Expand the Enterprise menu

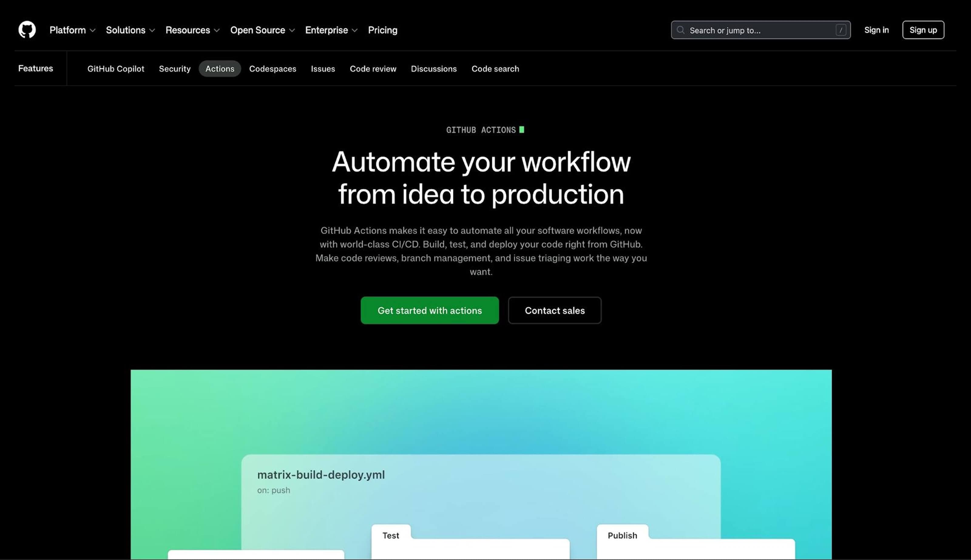[x=331, y=30]
